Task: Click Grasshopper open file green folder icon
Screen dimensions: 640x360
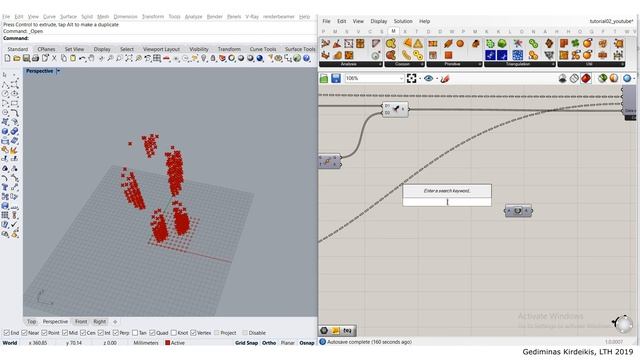Action: pyautogui.click(x=324, y=78)
